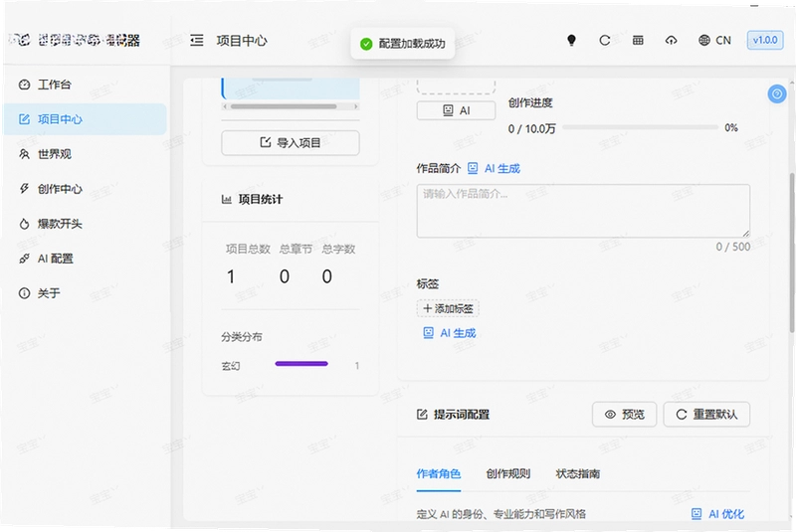The height and width of the screenshot is (532, 796).
Task: Click the selected blue project card
Action: click(x=291, y=89)
